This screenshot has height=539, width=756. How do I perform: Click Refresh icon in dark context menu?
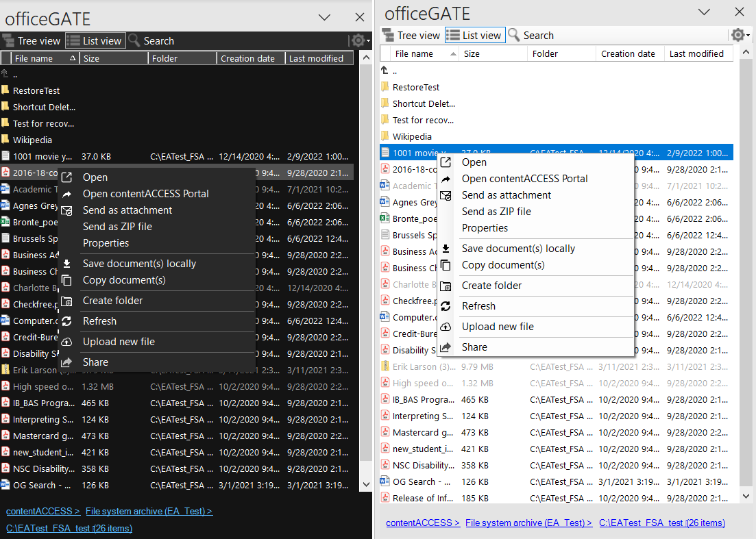click(66, 321)
